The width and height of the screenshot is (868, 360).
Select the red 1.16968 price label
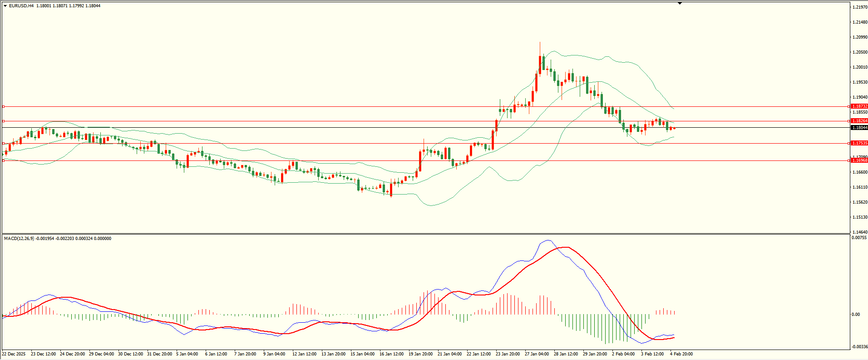[859, 160]
